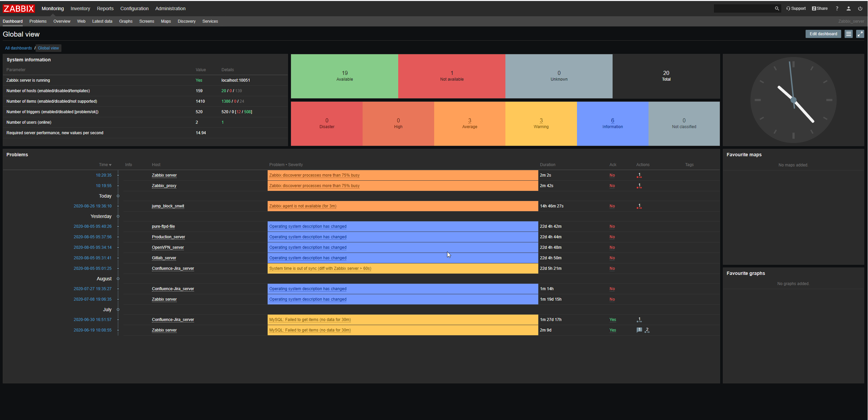This screenshot has height=420, width=868.
Task: Click inside the top search input field
Action: (743, 8)
